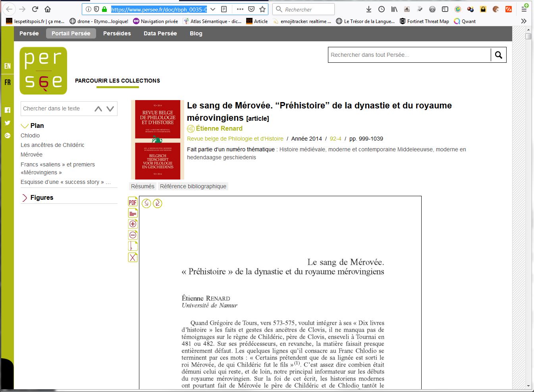Screen dimensions: 534x392
Task: Bookmark this page with the star icon
Action: pos(262,9)
